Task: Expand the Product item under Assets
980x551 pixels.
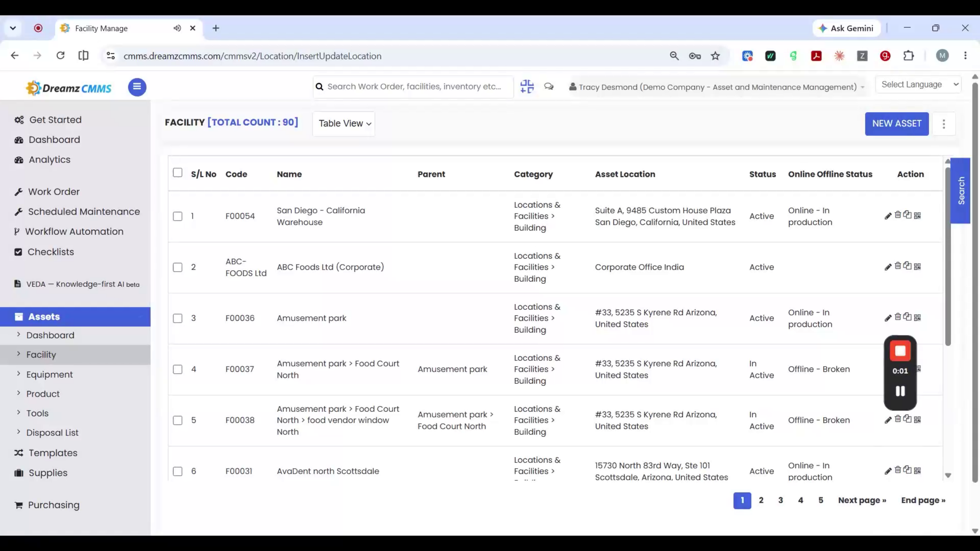Action: point(43,394)
